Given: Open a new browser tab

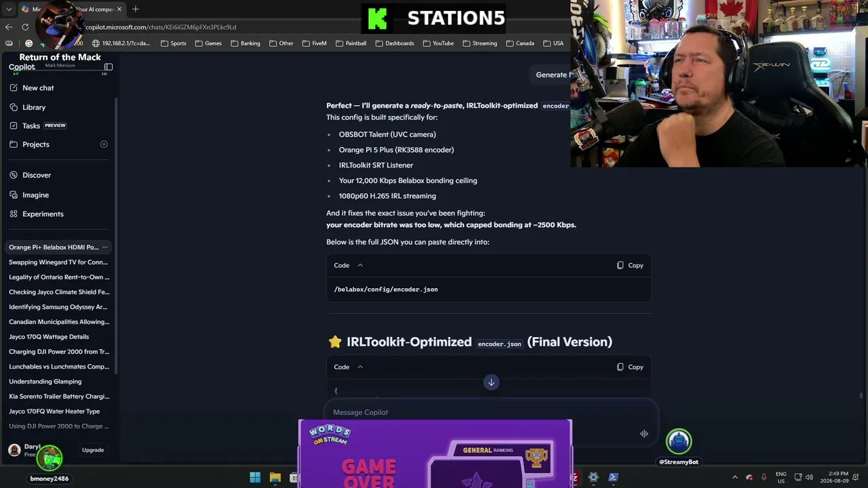Looking at the screenshot, I should [x=136, y=9].
